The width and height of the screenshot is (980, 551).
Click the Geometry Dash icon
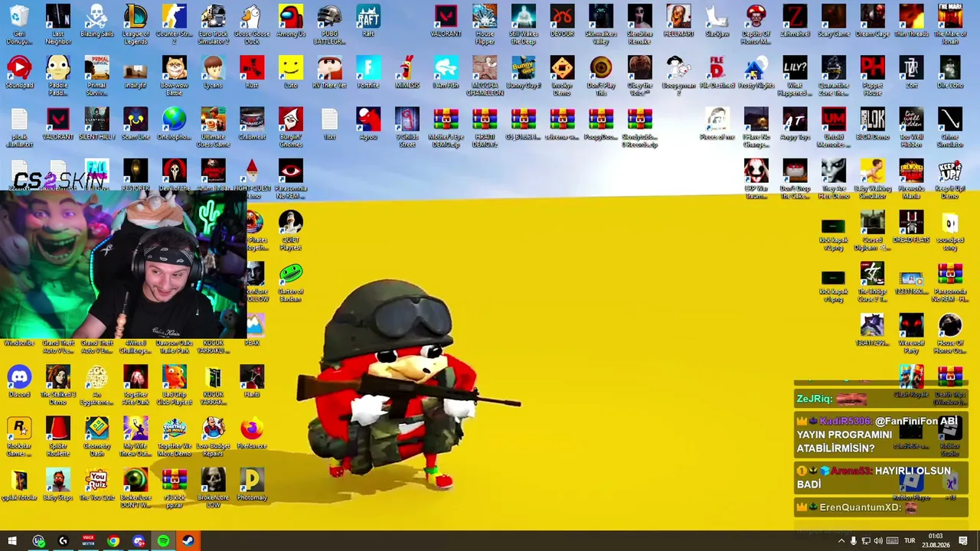click(96, 436)
